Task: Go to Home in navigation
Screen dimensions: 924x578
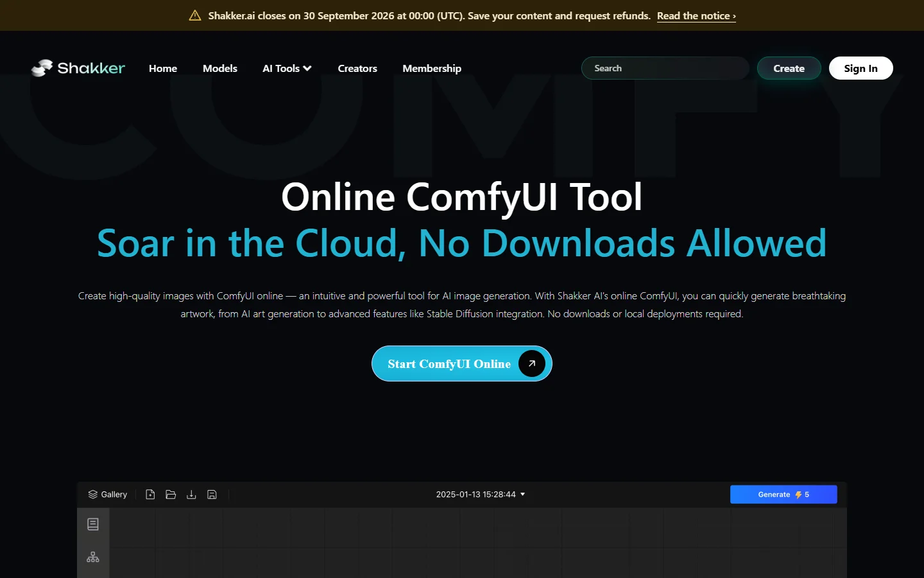Action: click(163, 68)
